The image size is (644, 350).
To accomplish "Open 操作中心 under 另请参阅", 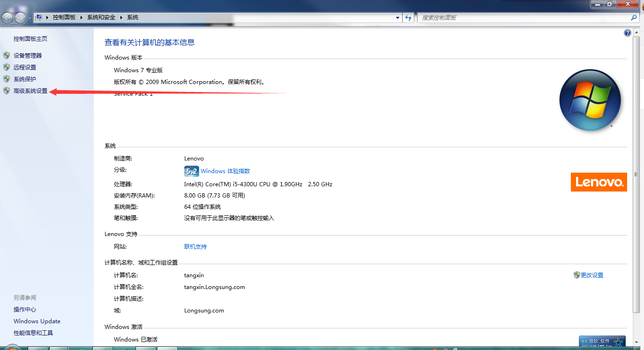I will (25, 310).
